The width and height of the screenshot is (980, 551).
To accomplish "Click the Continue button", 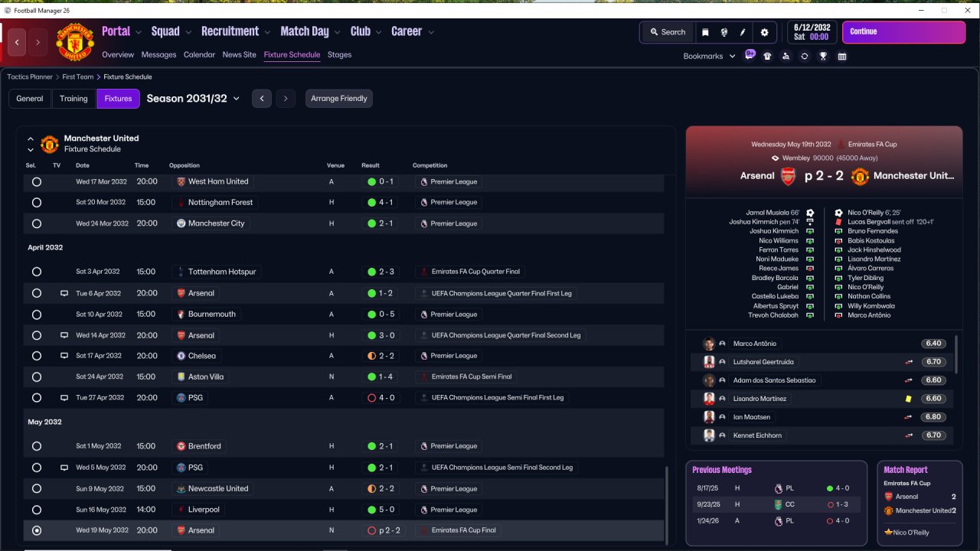I will click(903, 32).
